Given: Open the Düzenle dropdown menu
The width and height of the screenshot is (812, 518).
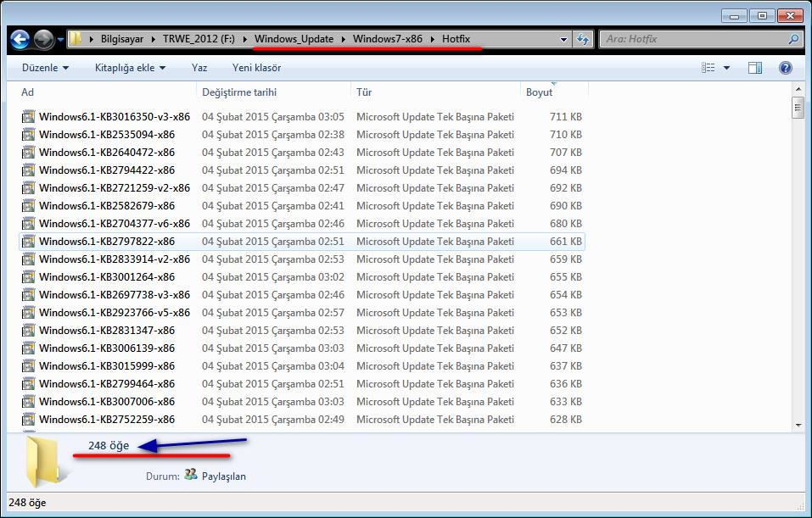Looking at the screenshot, I should [45, 68].
